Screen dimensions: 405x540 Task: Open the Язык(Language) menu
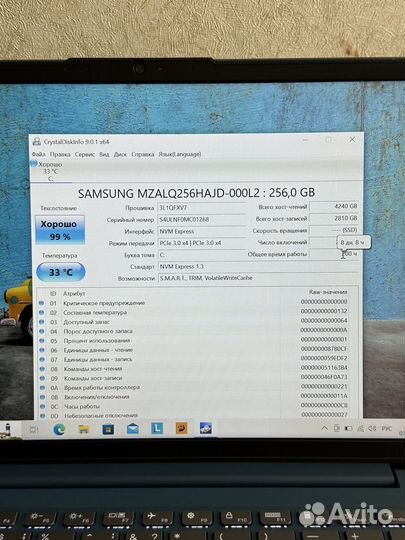(179, 154)
